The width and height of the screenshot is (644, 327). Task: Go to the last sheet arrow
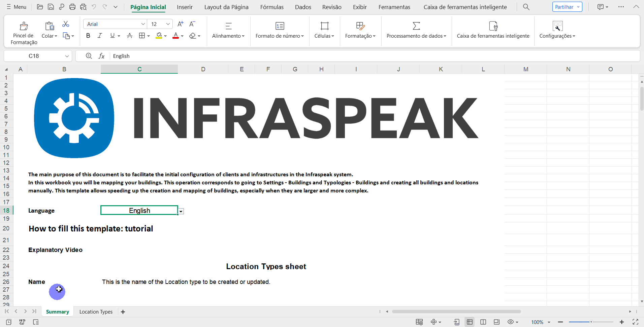point(34,312)
